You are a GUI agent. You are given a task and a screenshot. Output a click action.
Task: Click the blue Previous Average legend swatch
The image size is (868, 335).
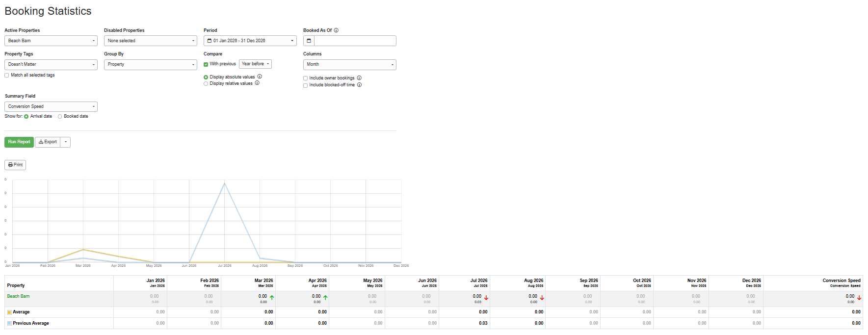click(9, 323)
